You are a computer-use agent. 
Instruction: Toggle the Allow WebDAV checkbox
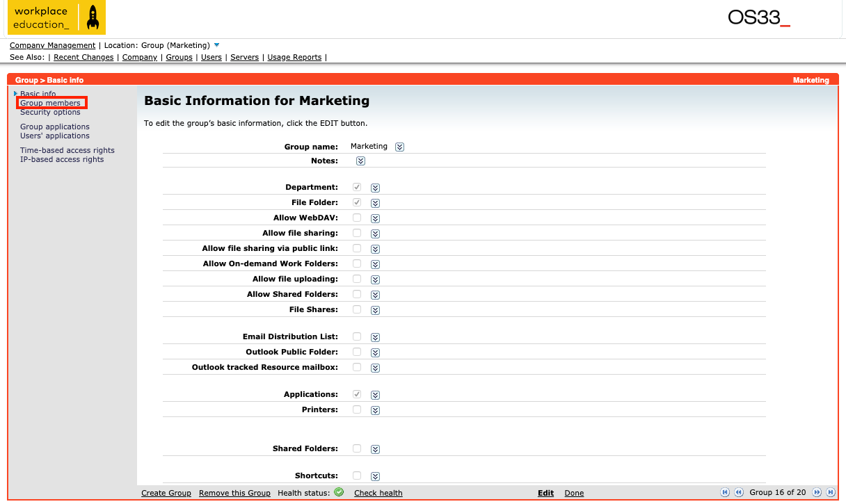pyautogui.click(x=357, y=218)
